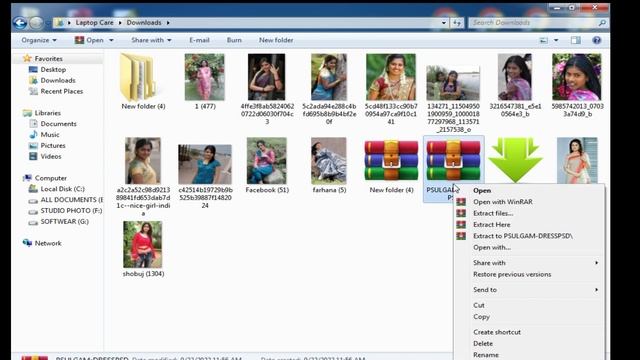Image resolution: width=640 pixels, height=360 pixels.
Task: Choose Copy in context menu
Action: point(529,317)
